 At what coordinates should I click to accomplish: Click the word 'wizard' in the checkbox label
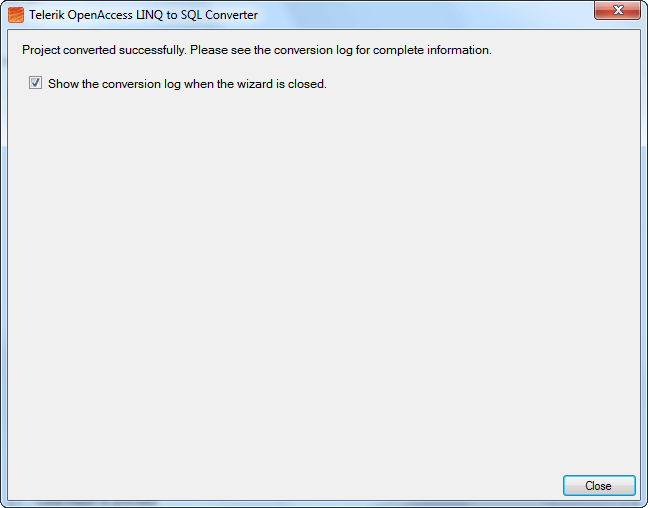(255, 84)
